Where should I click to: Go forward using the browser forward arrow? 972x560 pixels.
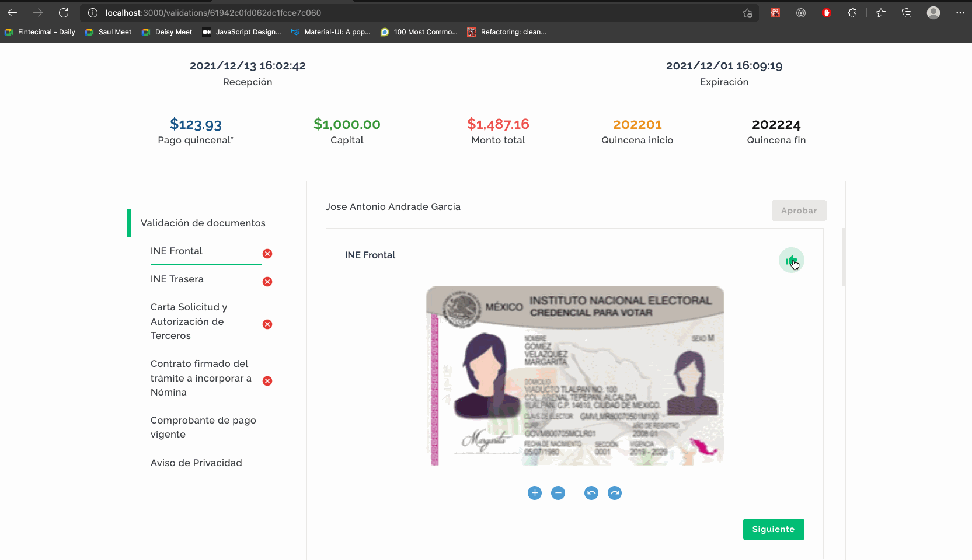tap(38, 12)
